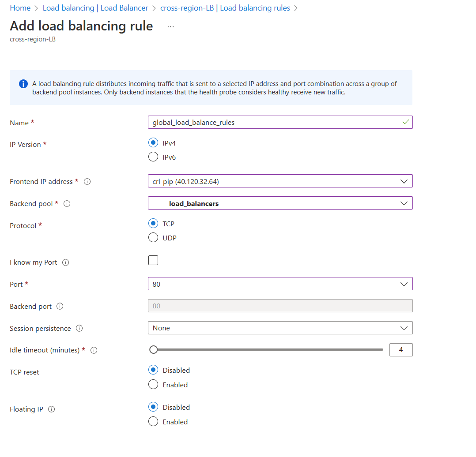
Task: Open the Frontend IP address dropdown
Action: (404, 181)
